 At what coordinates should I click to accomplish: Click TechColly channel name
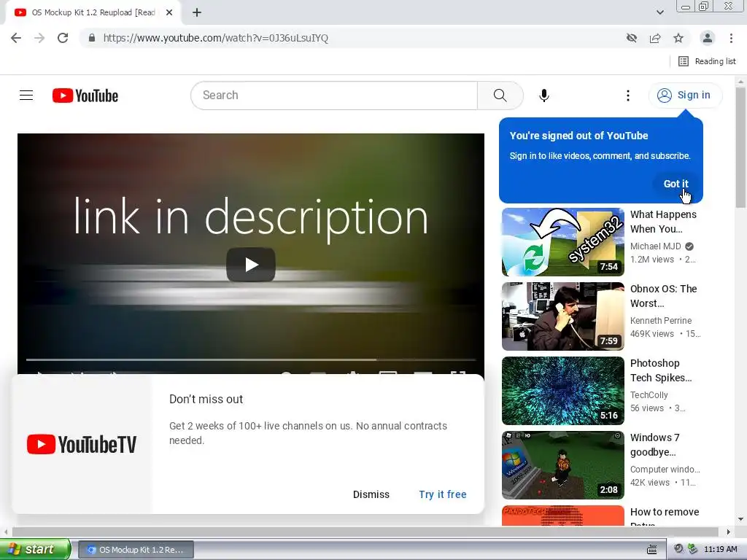pos(649,394)
